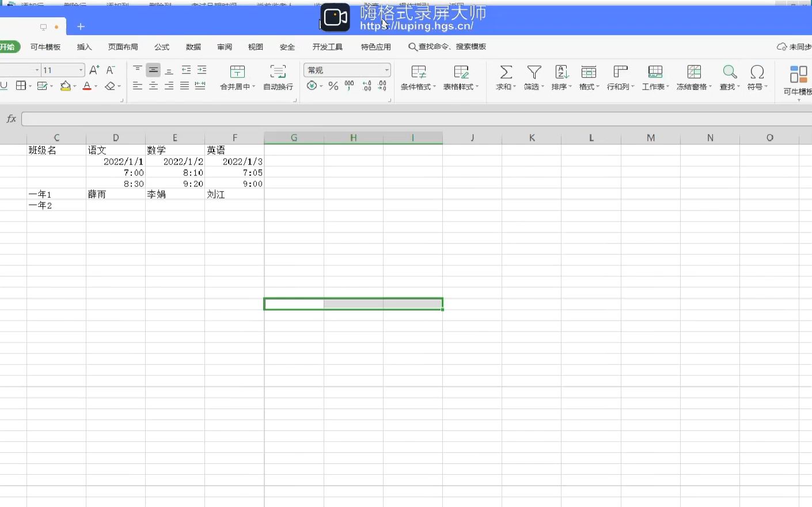812x507 pixels.
Task: Expand the 冻结窗格 dropdown arrow
Action: click(711, 86)
